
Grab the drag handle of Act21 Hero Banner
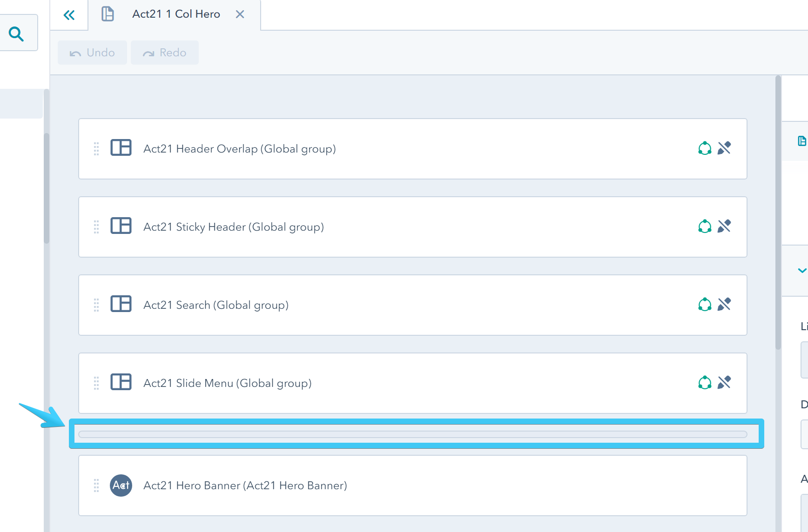(x=97, y=485)
